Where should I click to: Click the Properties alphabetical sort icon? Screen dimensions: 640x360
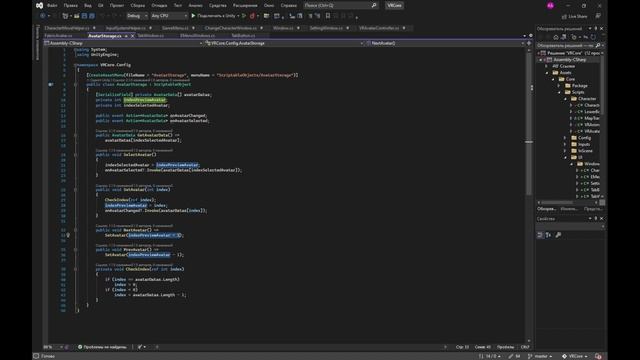(x=548, y=235)
